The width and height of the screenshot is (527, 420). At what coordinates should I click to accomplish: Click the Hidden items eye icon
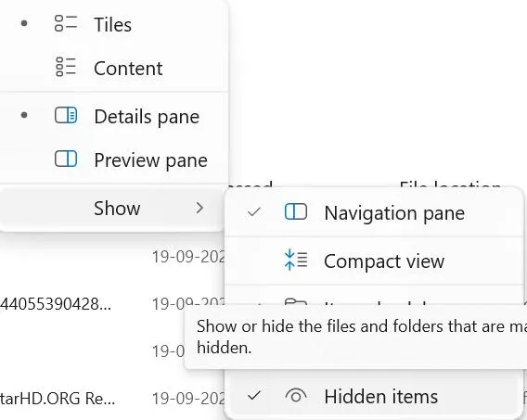[296, 396]
